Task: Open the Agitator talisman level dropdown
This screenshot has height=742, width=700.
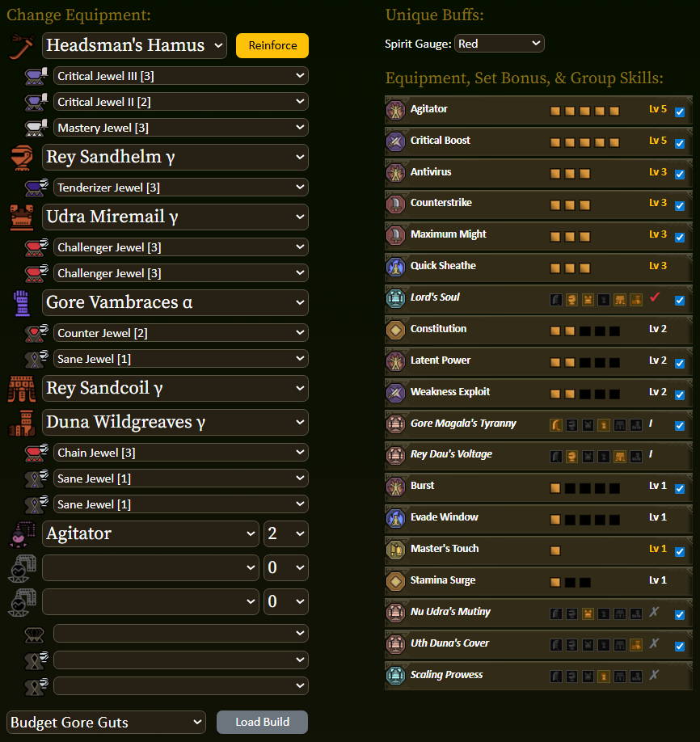Action: coord(286,533)
